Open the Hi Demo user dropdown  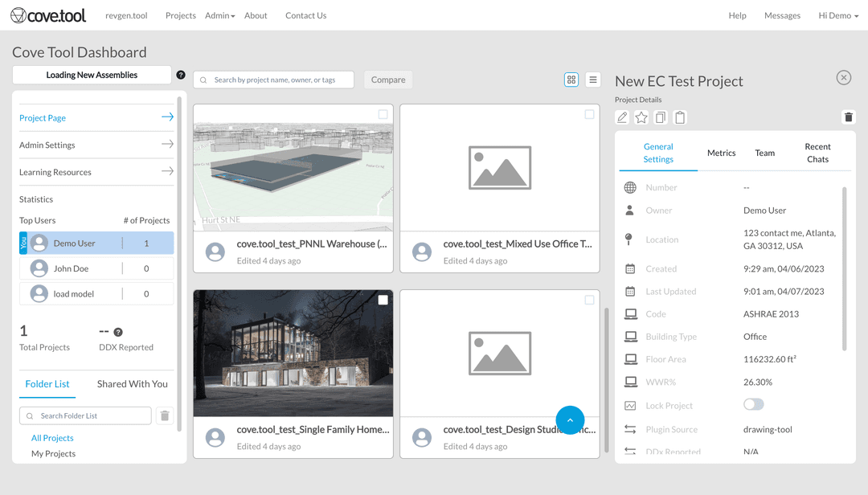coord(838,15)
